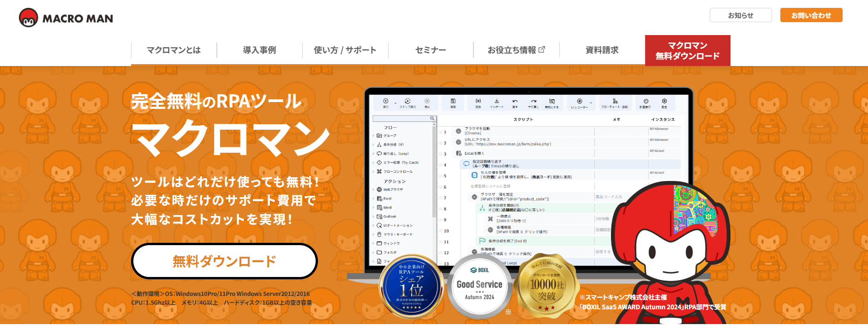Select the マウス・キーボード tree item
The height and width of the screenshot is (331, 868).
pyautogui.click(x=394, y=235)
